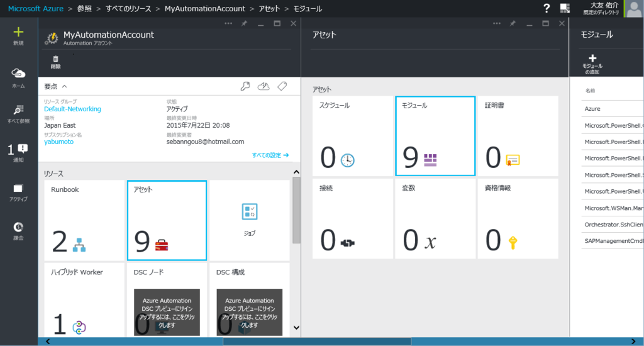Select the Microsoft.WSMan.Man module row
644x346 pixels.
tap(613, 208)
